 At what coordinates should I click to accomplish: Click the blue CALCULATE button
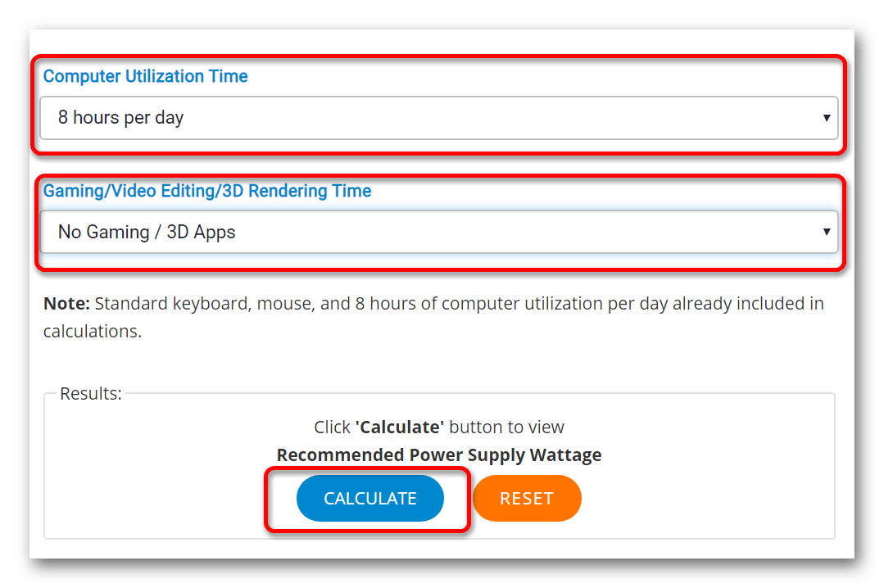tap(369, 499)
